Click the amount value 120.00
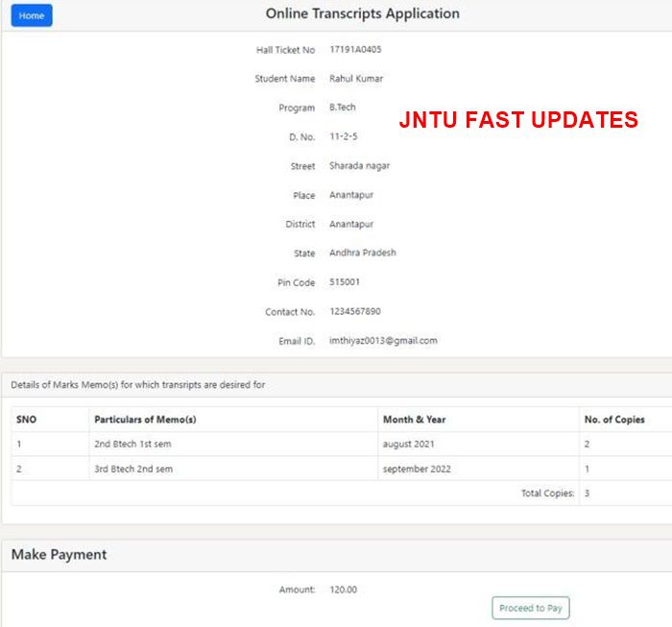This screenshot has height=627, width=672. 343,590
